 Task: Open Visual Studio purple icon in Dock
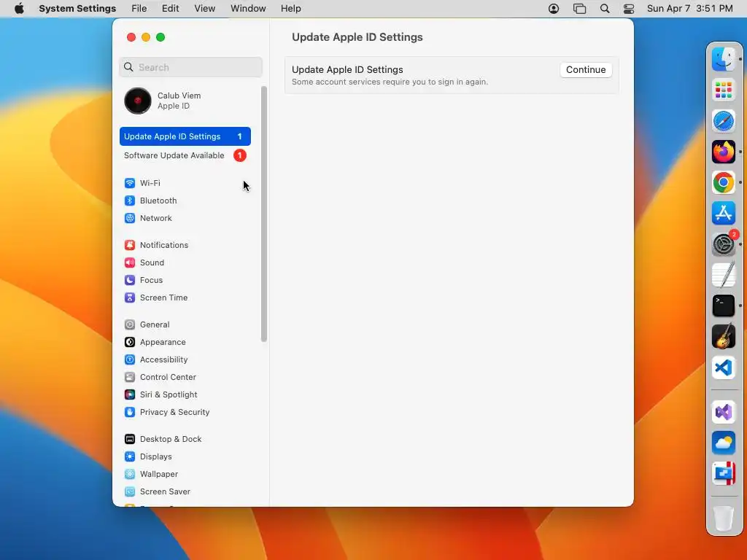tap(723, 412)
